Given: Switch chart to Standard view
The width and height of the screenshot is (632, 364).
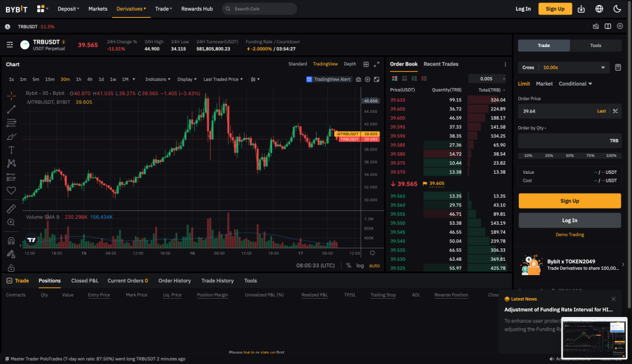Looking at the screenshot, I should click(x=298, y=64).
